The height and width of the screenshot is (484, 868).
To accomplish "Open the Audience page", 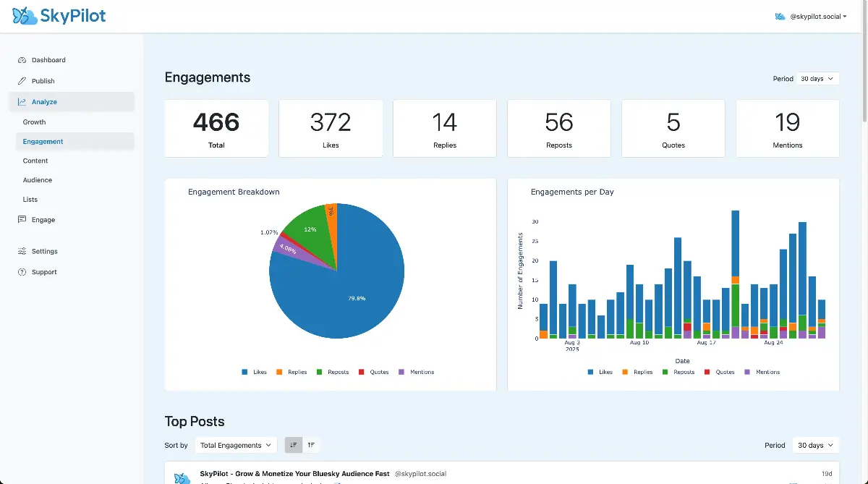I will 37,180.
